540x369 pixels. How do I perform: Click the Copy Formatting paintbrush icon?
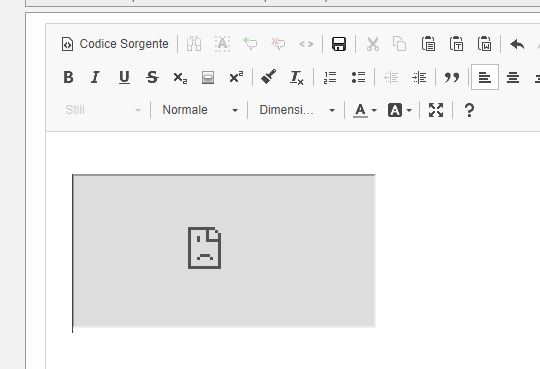point(269,77)
